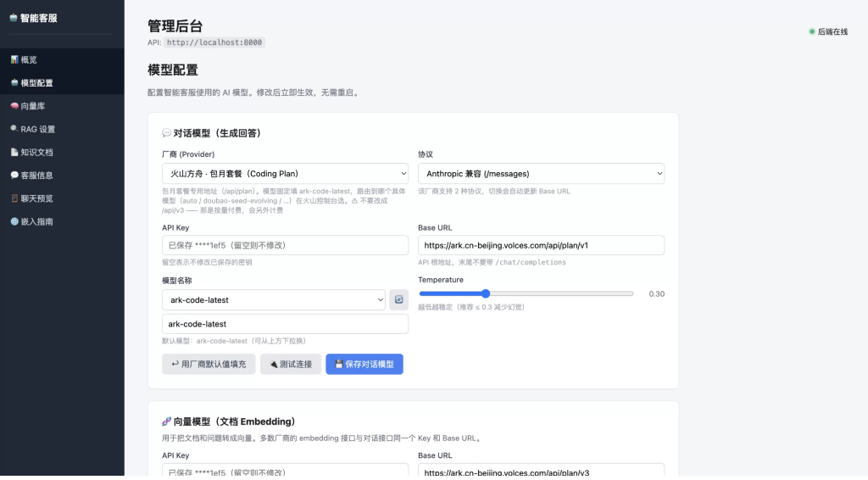
Task: Click the 向量模型 API Key field
Action: click(x=285, y=471)
